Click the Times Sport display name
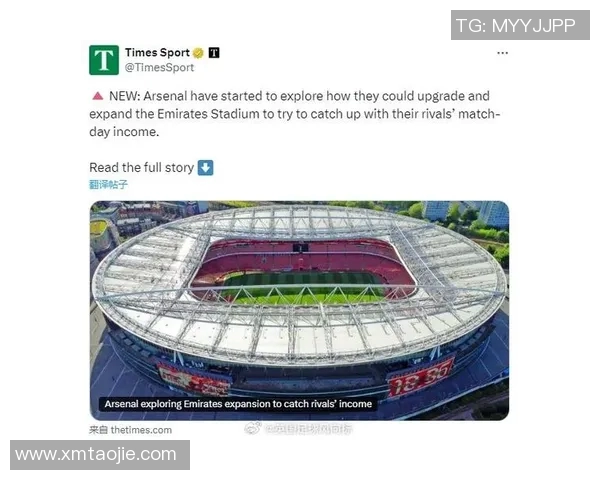The image size is (600, 480). click(157, 52)
